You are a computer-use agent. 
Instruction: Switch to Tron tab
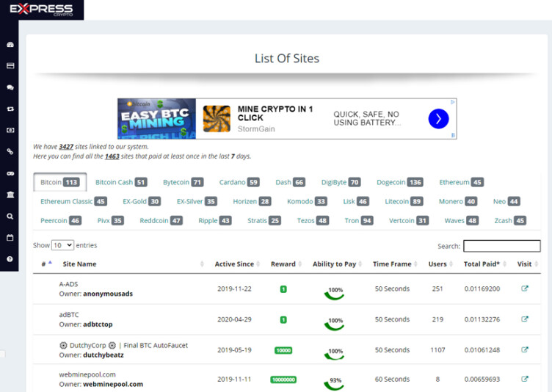click(x=359, y=220)
